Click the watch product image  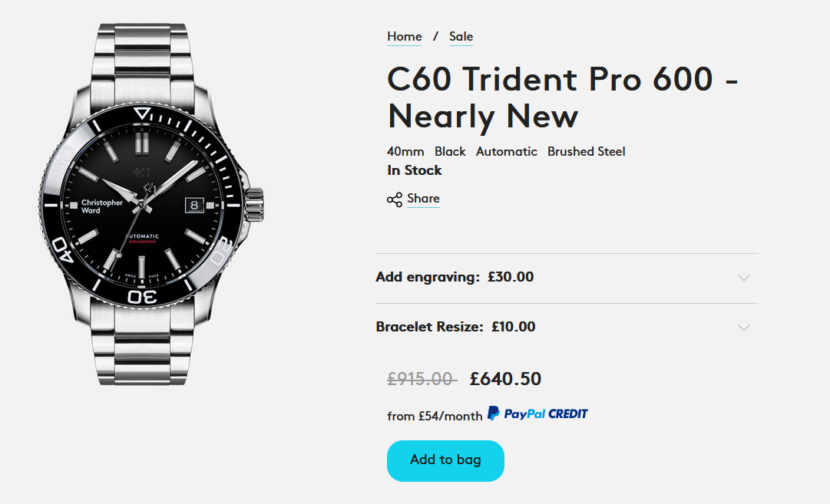(151, 203)
